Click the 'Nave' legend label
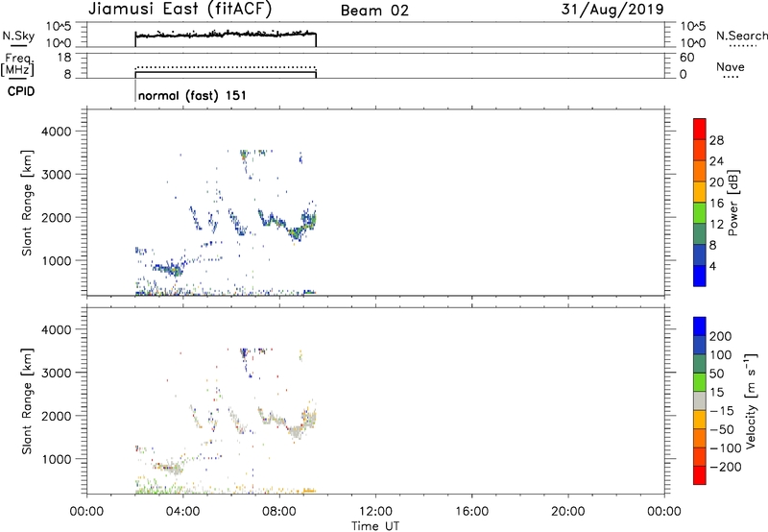This screenshot has height=532, width=768. click(731, 66)
